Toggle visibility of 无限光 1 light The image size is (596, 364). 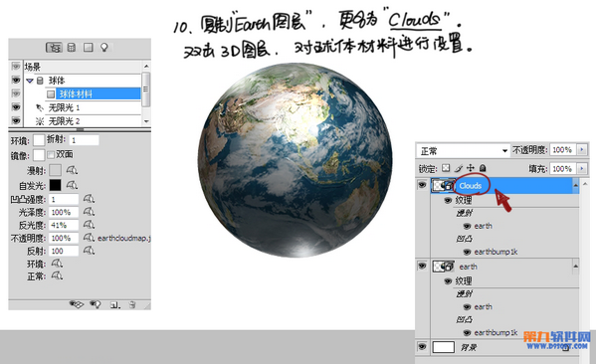pyautogui.click(x=16, y=107)
